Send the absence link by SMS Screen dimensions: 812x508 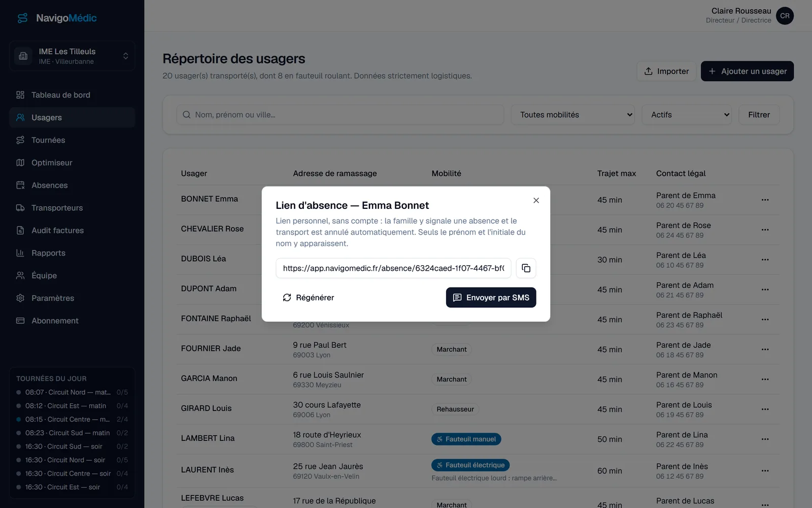tap(491, 298)
